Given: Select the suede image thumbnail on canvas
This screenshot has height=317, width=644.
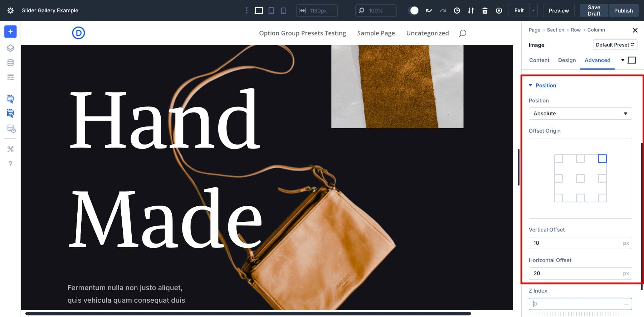Looking at the screenshot, I should pos(397,86).
